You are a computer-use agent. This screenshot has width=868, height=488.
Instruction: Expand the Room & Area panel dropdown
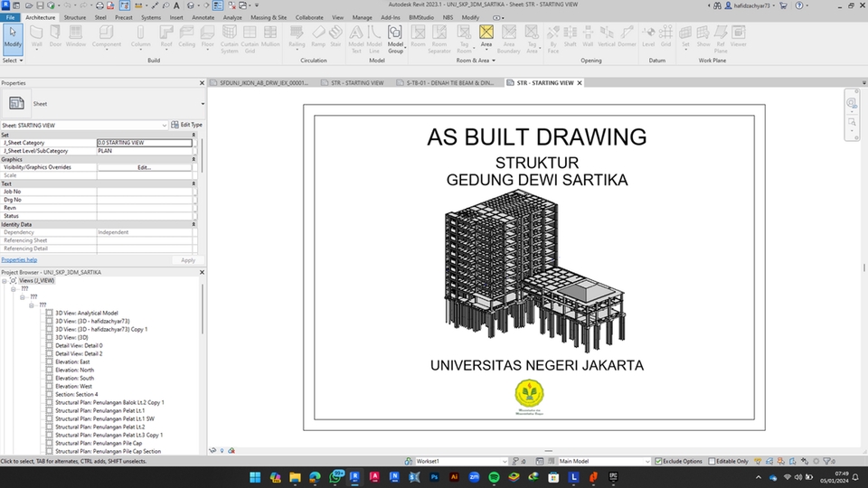[476, 61]
